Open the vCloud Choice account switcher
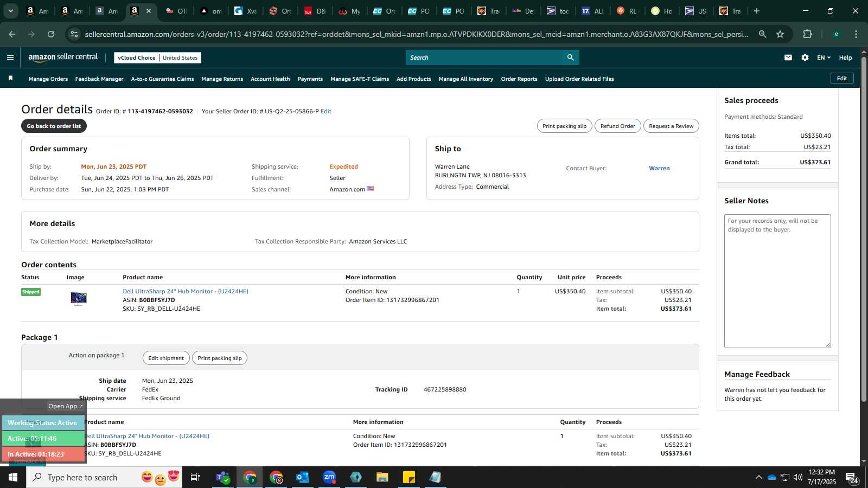The image size is (868, 488). [x=158, y=57]
